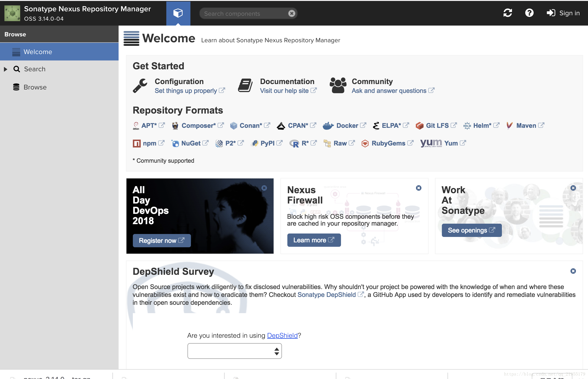Viewport: 588px width, 379px height.
Task: Click the Git LFS icon
Action: click(x=419, y=126)
